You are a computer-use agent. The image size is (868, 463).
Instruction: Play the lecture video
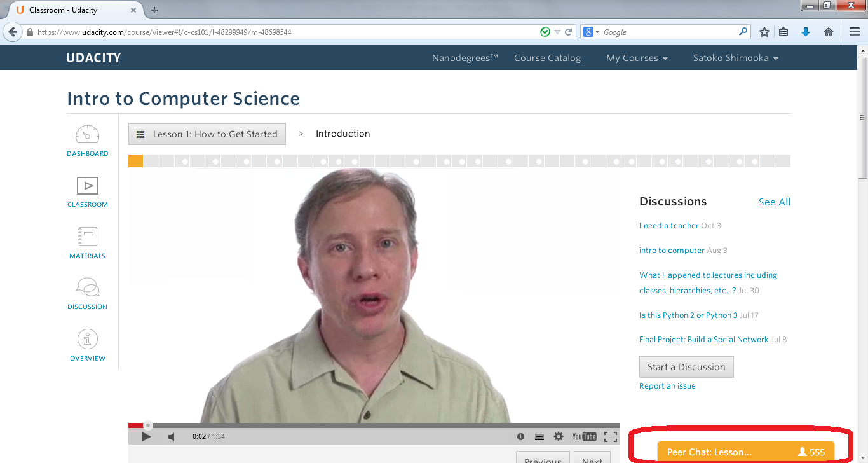point(146,436)
